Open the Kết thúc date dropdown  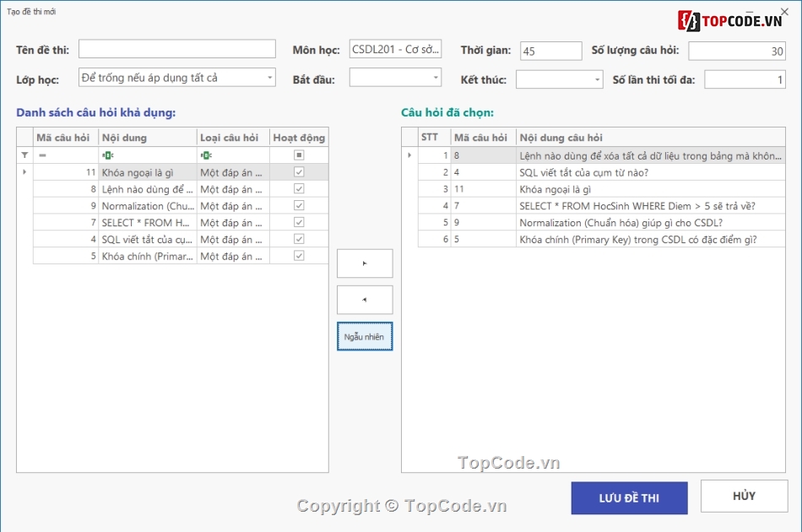pyautogui.click(x=597, y=79)
